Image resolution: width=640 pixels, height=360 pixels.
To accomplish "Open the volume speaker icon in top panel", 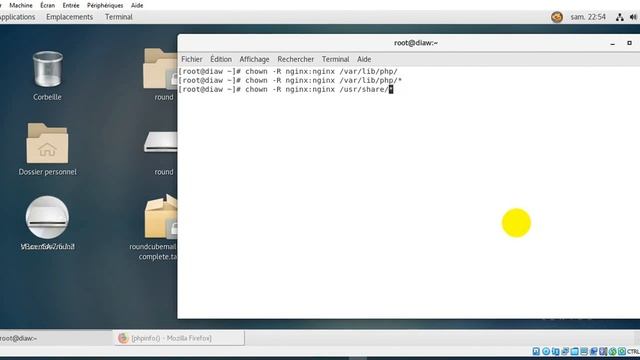I will [633, 17].
